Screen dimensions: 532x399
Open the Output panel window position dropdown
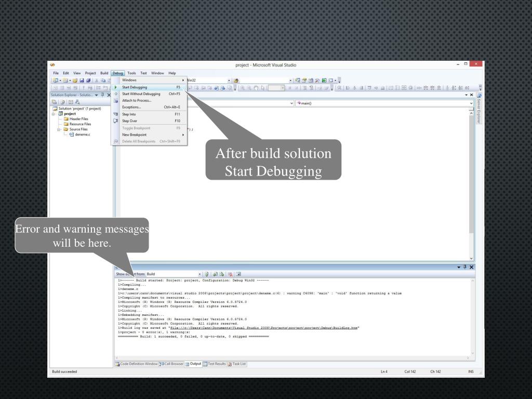459,268
